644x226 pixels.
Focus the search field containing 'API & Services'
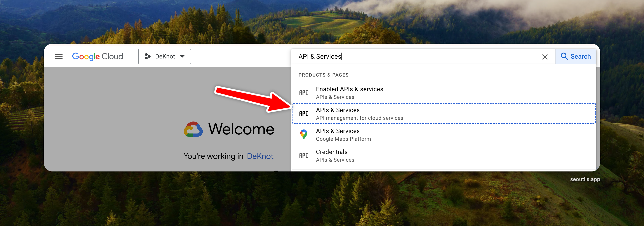click(415, 57)
